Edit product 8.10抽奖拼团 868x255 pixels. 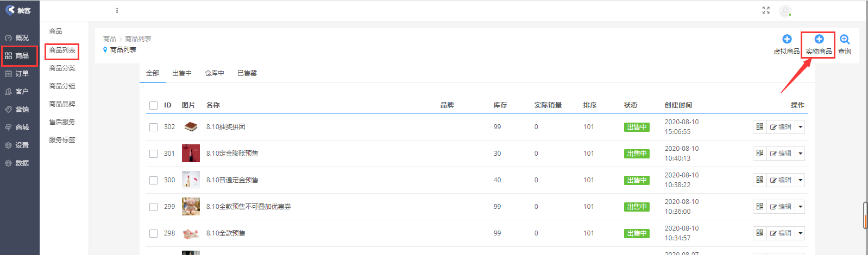[781, 126]
